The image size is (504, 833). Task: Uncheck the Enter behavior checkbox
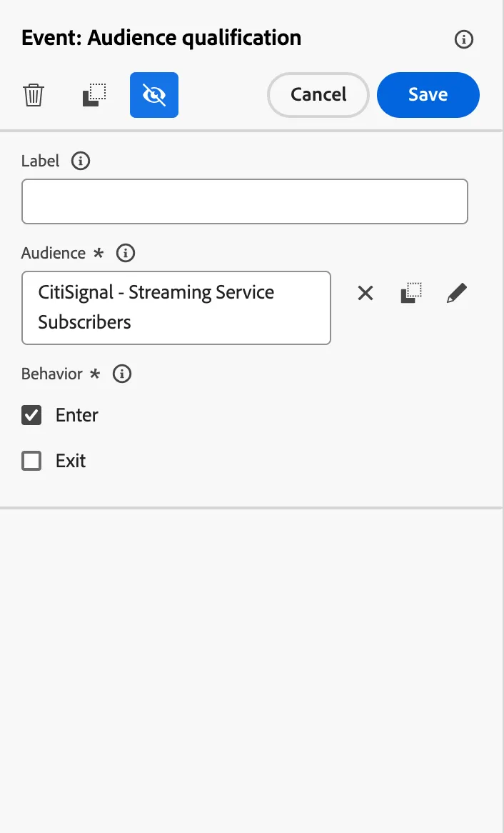tap(31, 415)
